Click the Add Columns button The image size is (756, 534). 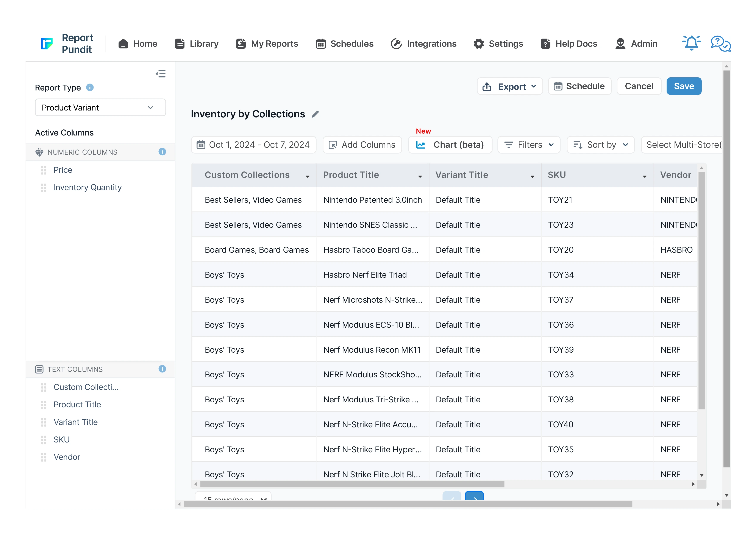(x=362, y=145)
